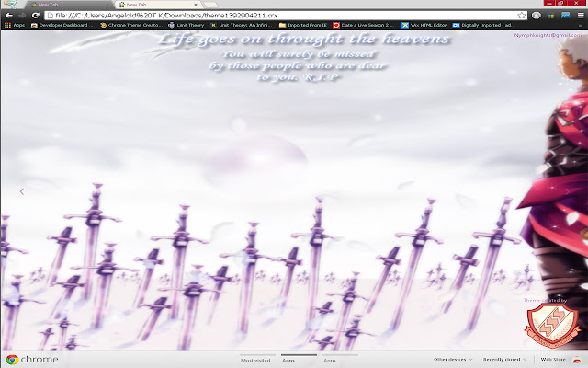Open the Web Store link
The height and width of the screenshot is (368, 588).
[x=553, y=360]
